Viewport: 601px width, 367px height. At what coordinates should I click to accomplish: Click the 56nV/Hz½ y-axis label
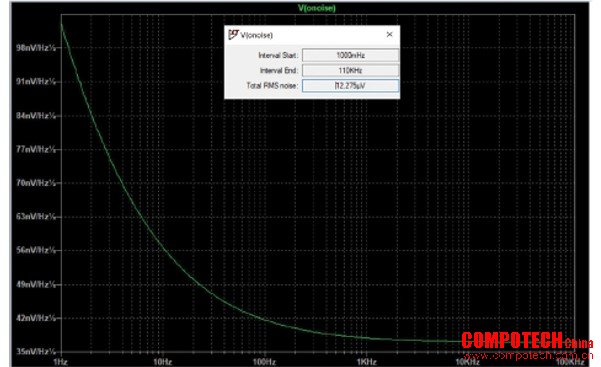pos(36,250)
